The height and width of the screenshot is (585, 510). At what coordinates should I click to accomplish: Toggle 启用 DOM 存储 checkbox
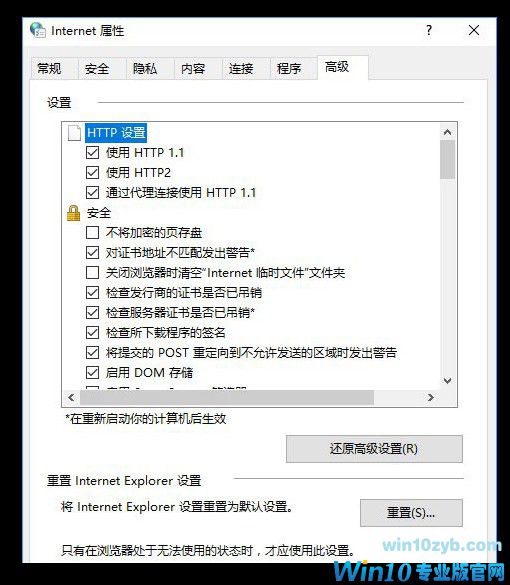coord(92,372)
